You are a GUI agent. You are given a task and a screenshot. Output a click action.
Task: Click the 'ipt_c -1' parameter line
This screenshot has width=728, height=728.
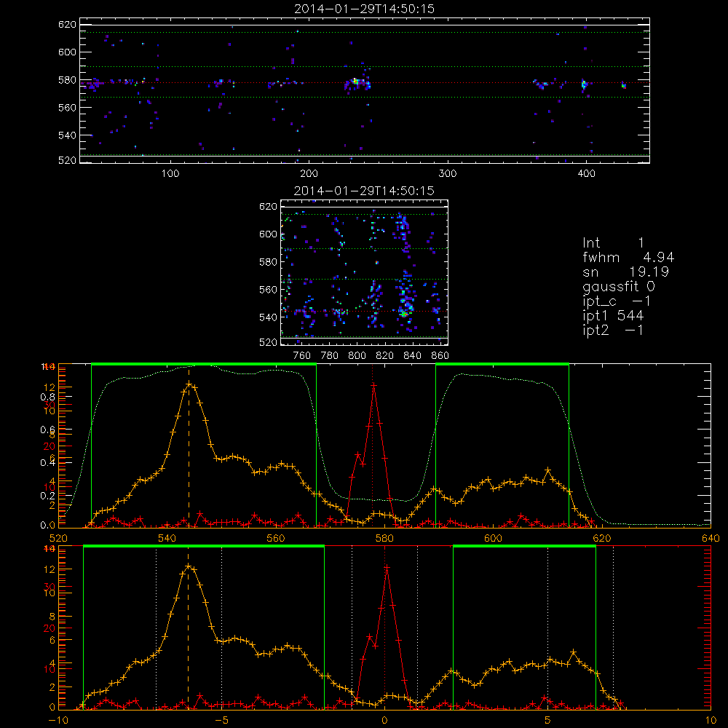tap(617, 301)
